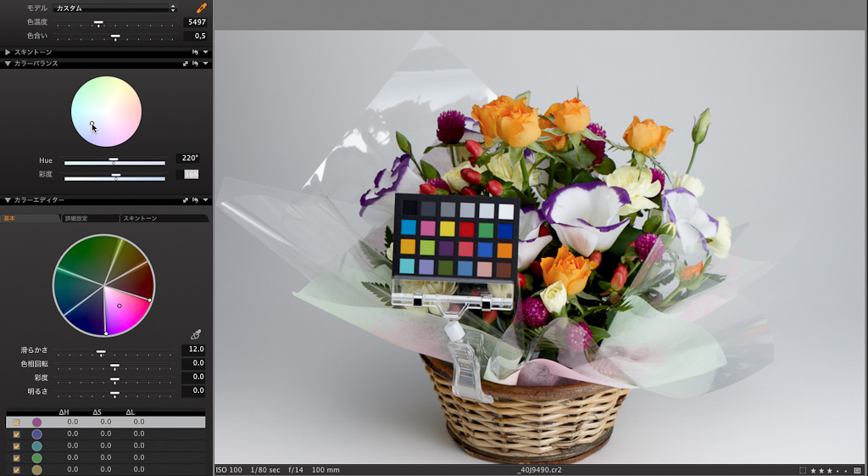Reset the スキントーン panel adjustments

pos(195,52)
